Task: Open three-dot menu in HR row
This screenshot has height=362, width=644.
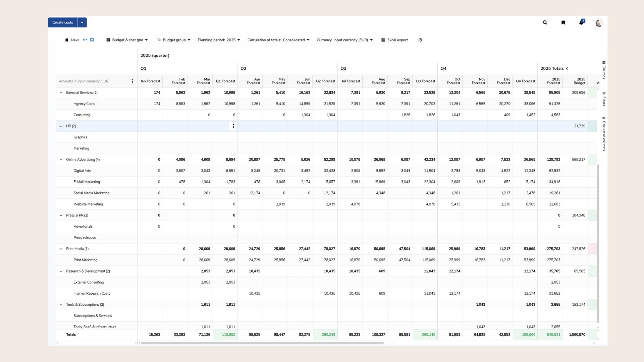Action: [x=233, y=126]
